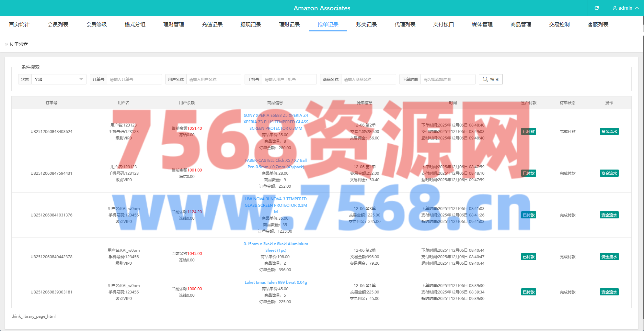Click 已付款 badge for order UB2512060840442378
This screenshot has height=331, width=644.
click(x=528, y=257)
